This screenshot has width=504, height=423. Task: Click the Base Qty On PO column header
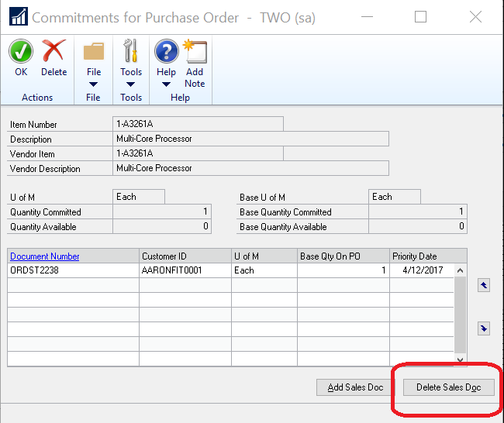(343, 256)
